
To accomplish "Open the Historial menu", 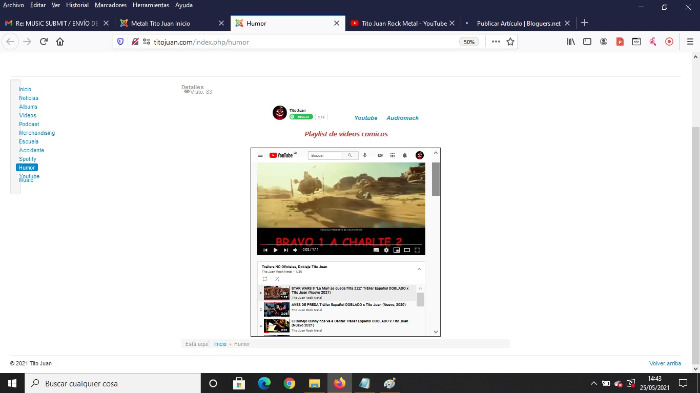I will pos(77,5).
